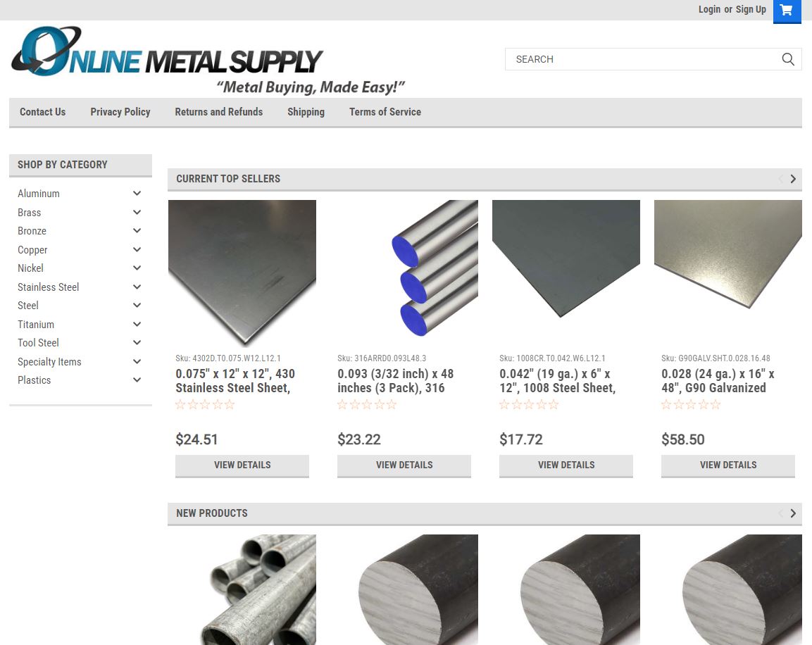Go back with New Products left arrow
Viewport: 812px width, 645px height.
pos(780,513)
